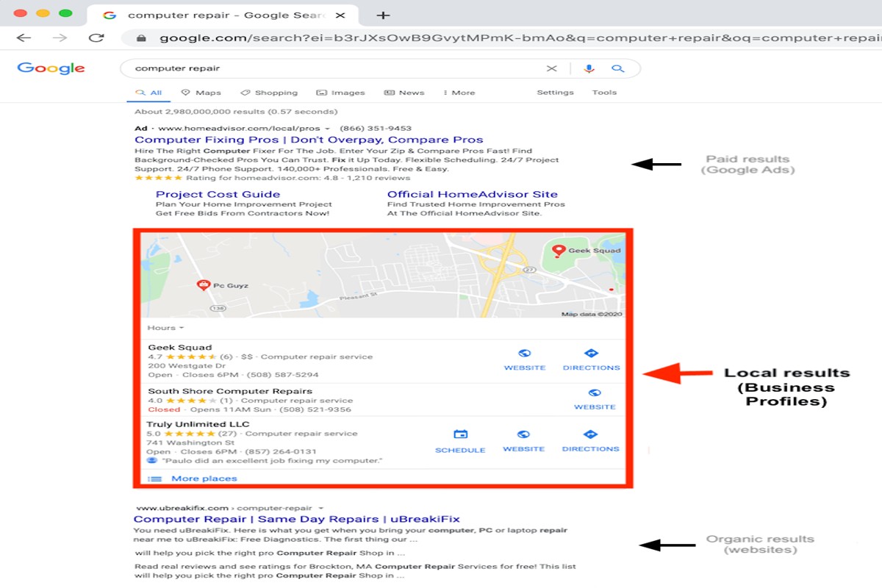The height and width of the screenshot is (588, 882).
Task: Click the blue magnifier search icon
Action: (x=618, y=68)
